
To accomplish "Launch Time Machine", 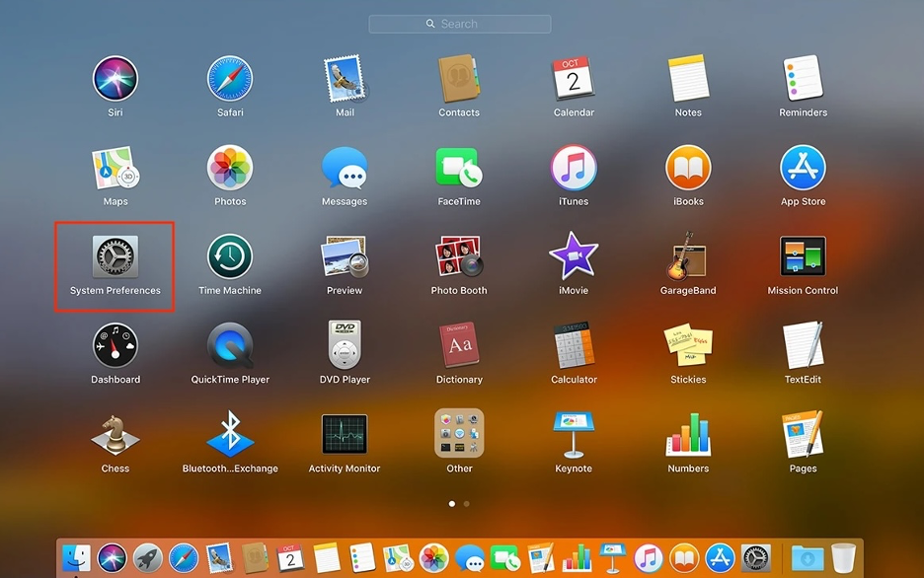I will pos(230,256).
